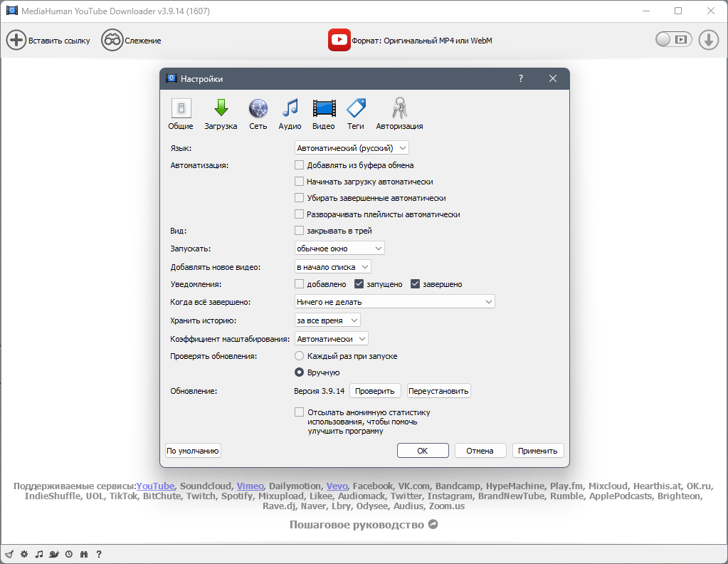Click the broom cleanup icon in the status bar
This screenshot has width=728, height=564.
(x=9, y=554)
